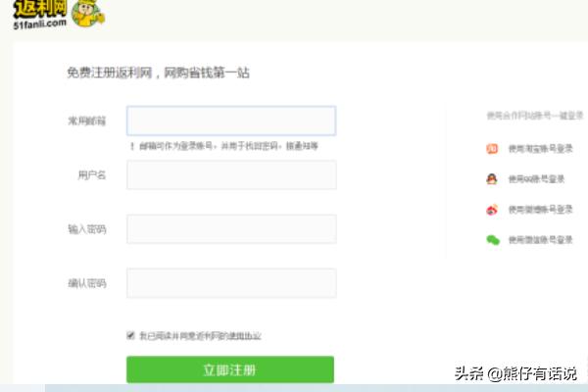
Task: Open the WeChat account login link
Action: 540,240
